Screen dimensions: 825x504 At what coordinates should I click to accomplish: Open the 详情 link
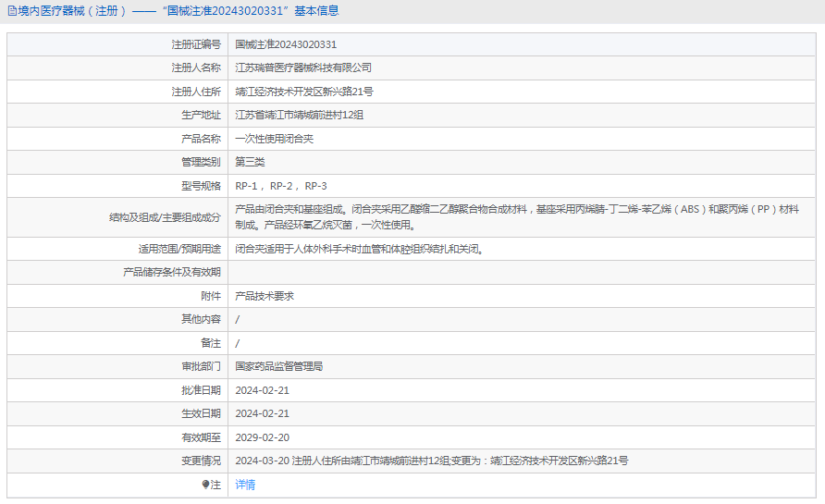(245, 485)
